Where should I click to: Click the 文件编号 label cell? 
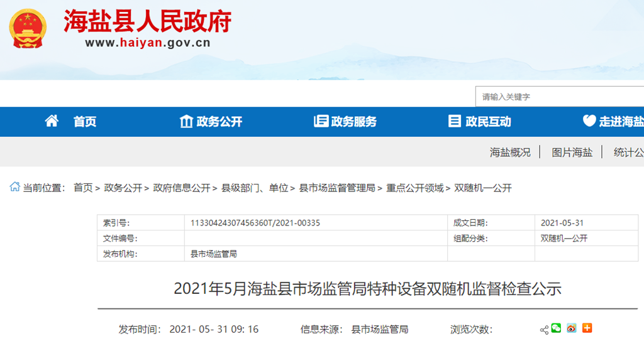click(141, 239)
